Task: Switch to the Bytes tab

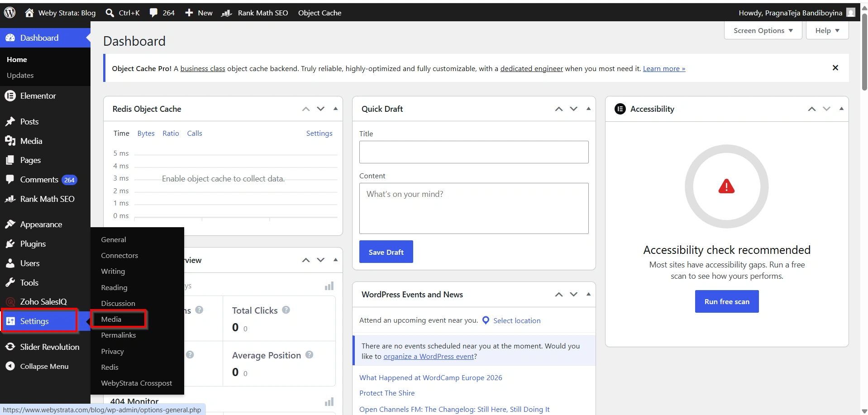Action: coord(146,134)
